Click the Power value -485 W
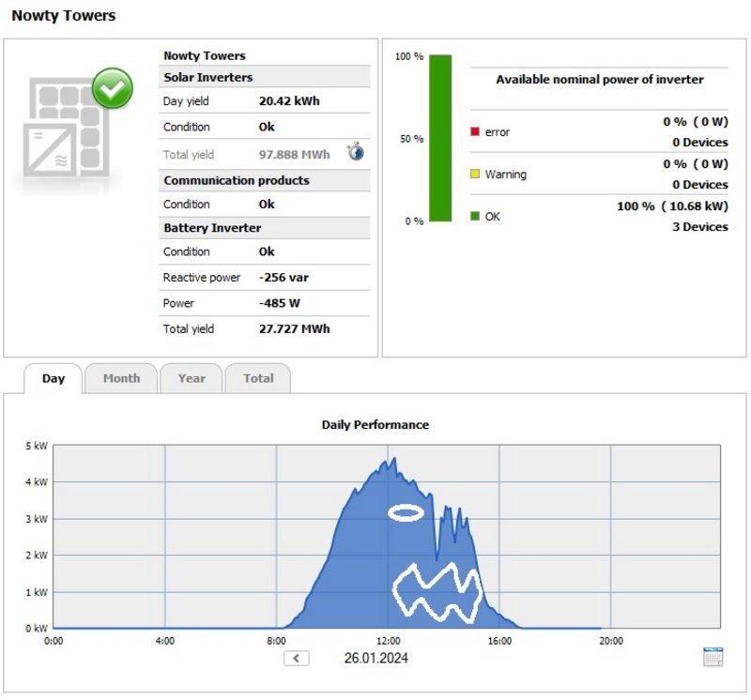751x700 pixels. click(280, 303)
